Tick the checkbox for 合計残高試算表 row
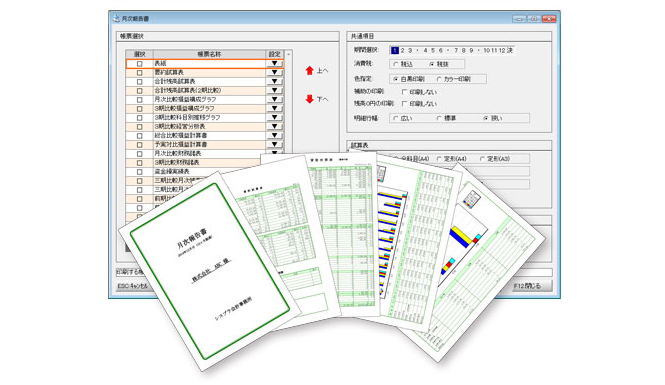 (x=139, y=81)
